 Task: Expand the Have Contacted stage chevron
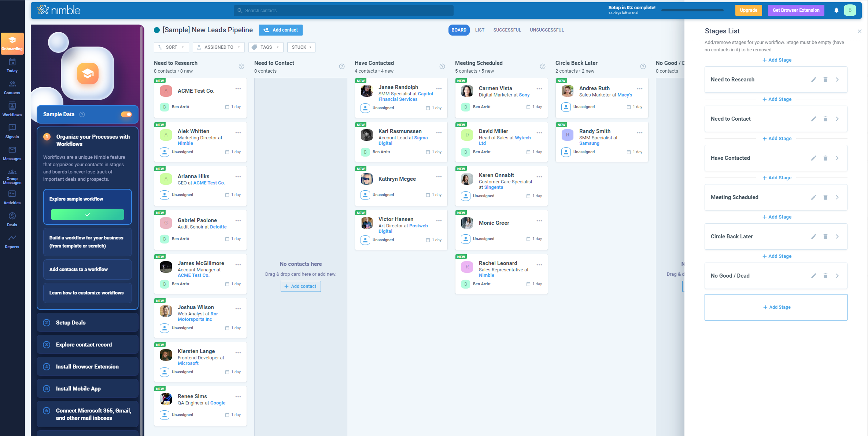[x=837, y=158]
